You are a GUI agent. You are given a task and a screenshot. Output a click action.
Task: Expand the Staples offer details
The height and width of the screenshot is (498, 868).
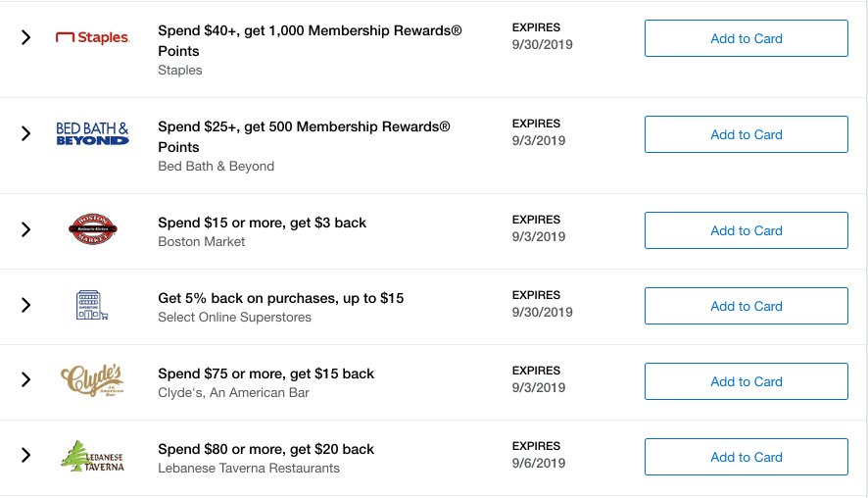26,38
